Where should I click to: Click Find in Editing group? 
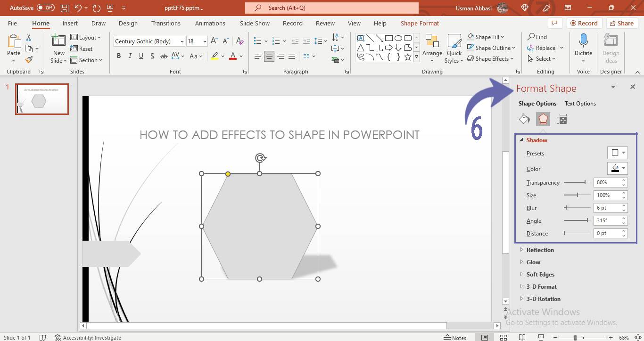(537, 37)
